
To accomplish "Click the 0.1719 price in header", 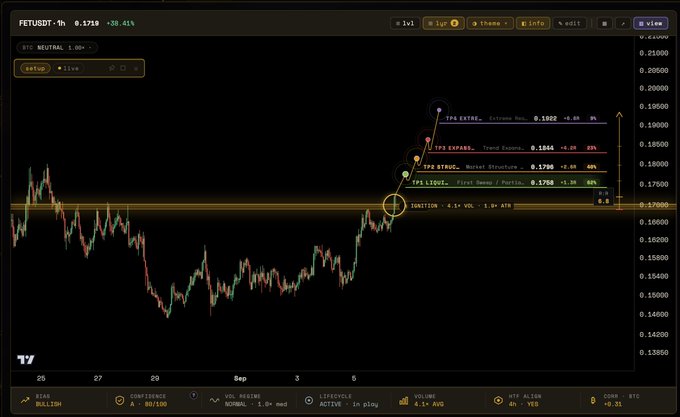I will click(x=86, y=23).
